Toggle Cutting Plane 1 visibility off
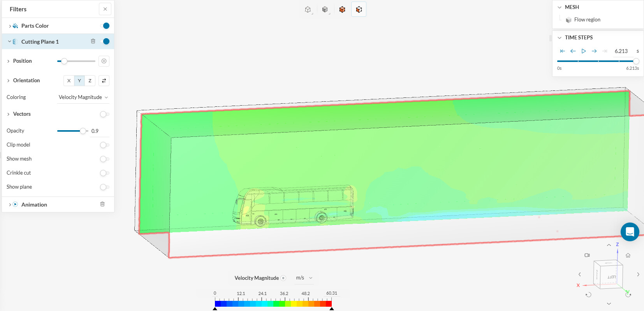 [x=105, y=41]
